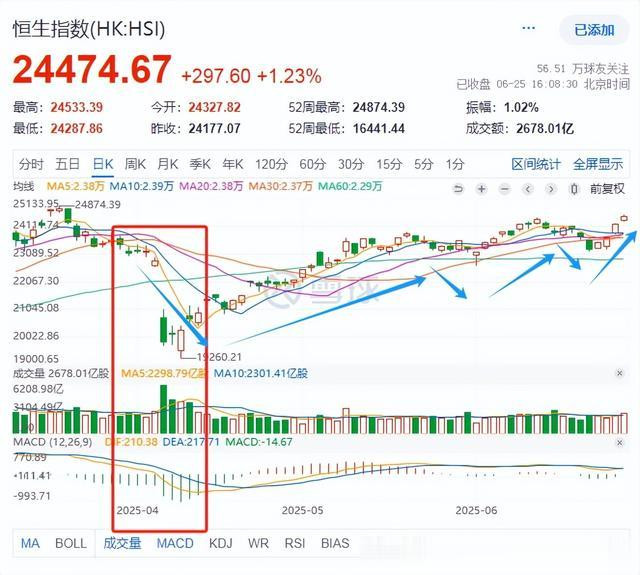The image size is (640, 575).
Task: Enable the KDJ sub-indicator
Action: (221, 543)
